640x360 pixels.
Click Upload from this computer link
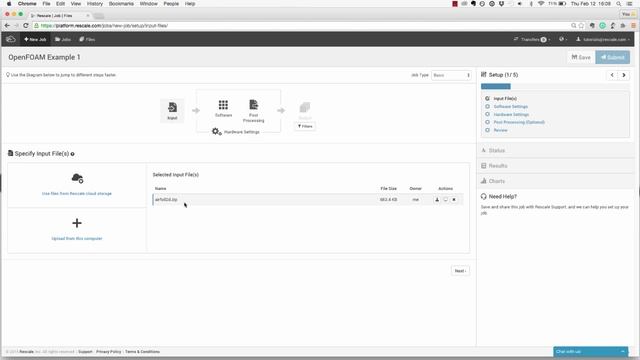tap(77, 238)
